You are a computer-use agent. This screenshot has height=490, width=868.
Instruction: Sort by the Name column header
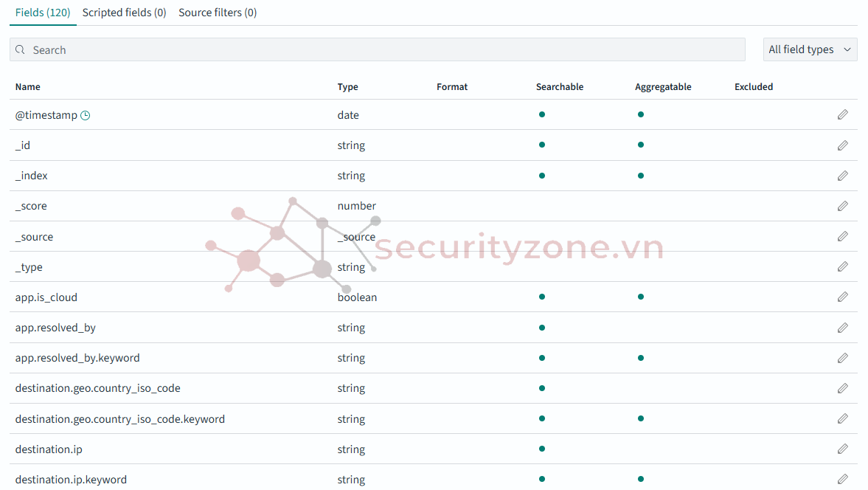pos(28,86)
